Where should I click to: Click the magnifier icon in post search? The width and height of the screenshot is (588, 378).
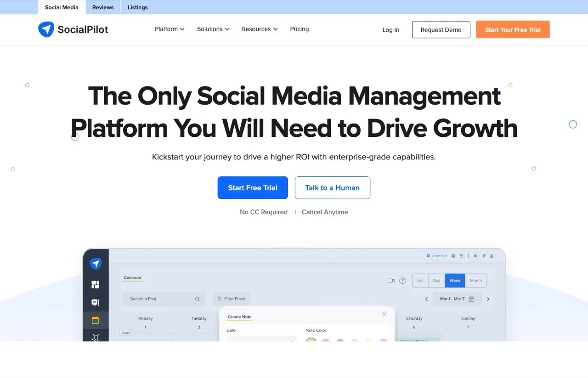198,299
